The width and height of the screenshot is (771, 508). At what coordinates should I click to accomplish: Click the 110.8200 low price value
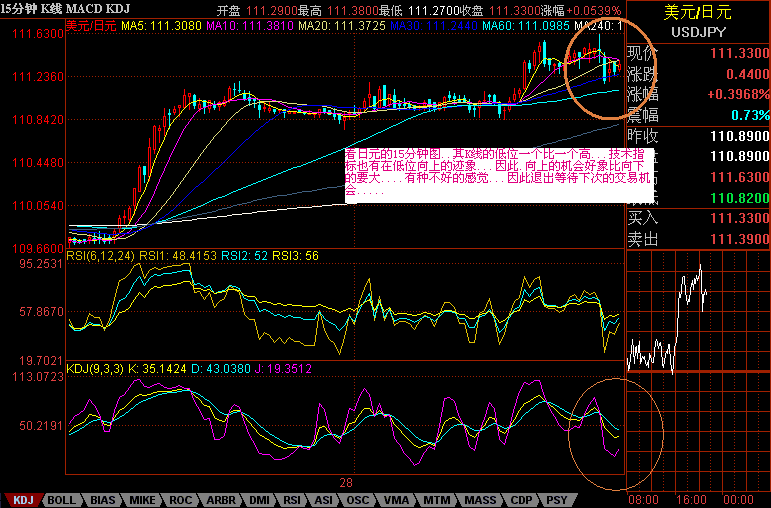click(739, 198)
